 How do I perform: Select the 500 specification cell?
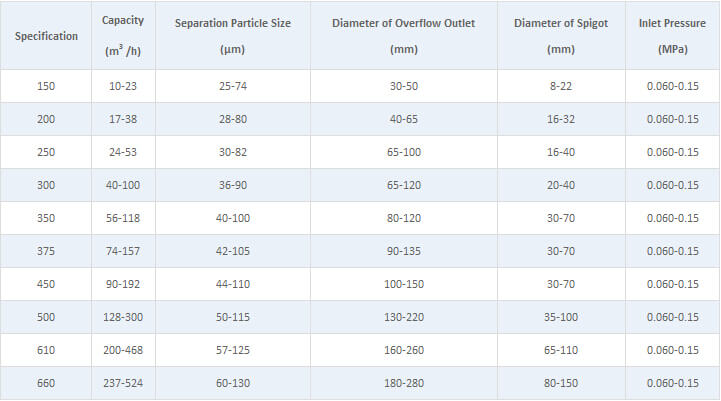[x=46, y=317]
